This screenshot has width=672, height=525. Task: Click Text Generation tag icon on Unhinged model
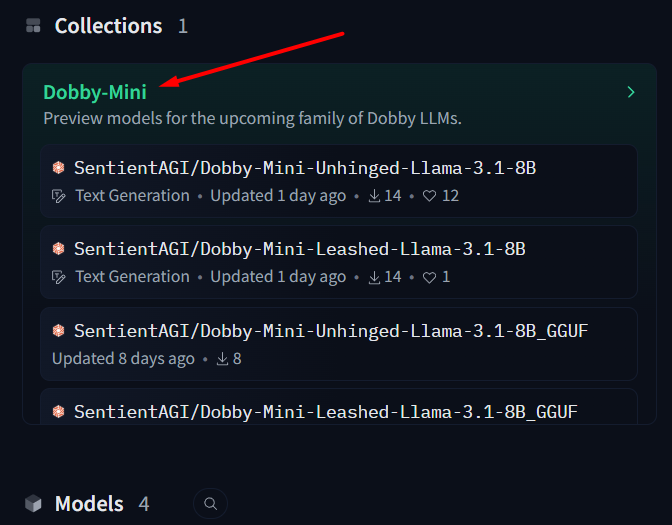click(58, 196)
